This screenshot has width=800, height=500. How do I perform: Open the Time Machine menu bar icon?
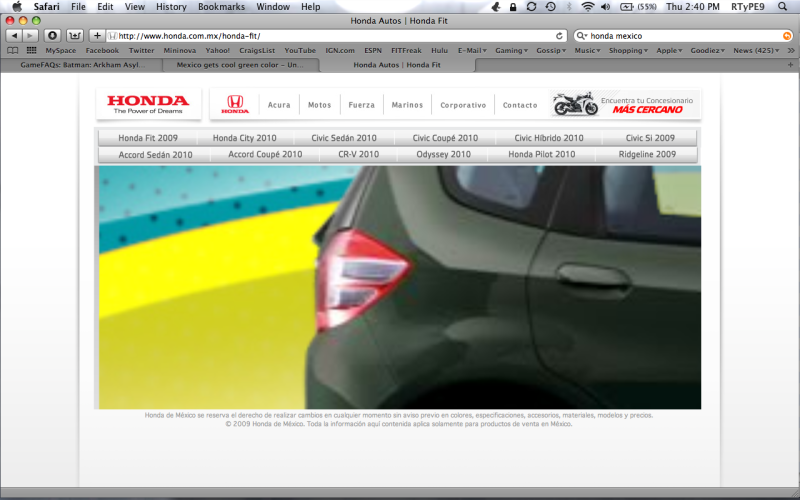pyautogui.click(x=550, y=7)
